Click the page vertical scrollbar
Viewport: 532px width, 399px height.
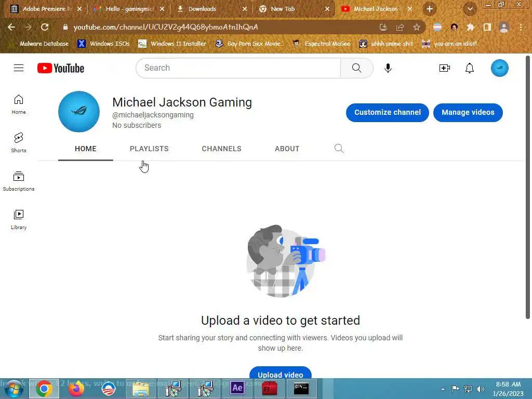pyautogui.click(x=528, y=187)
